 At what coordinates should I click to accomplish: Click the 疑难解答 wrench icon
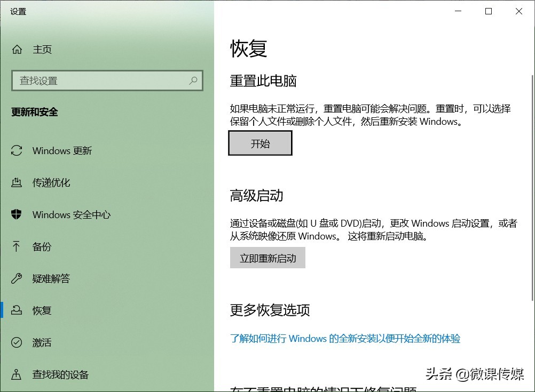[x=17, y=278]
